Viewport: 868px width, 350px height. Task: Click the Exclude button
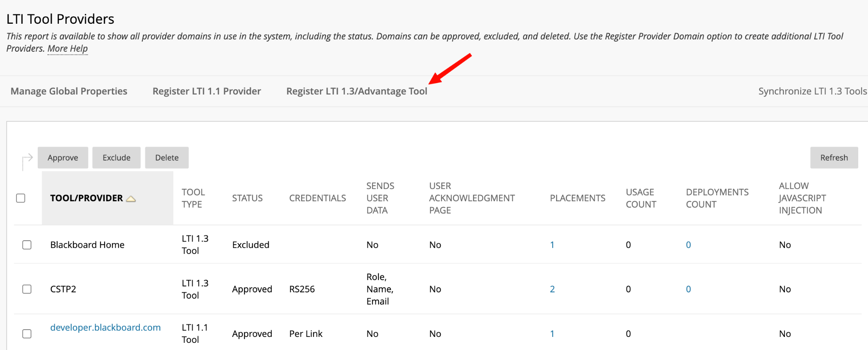tap(117, 158)
